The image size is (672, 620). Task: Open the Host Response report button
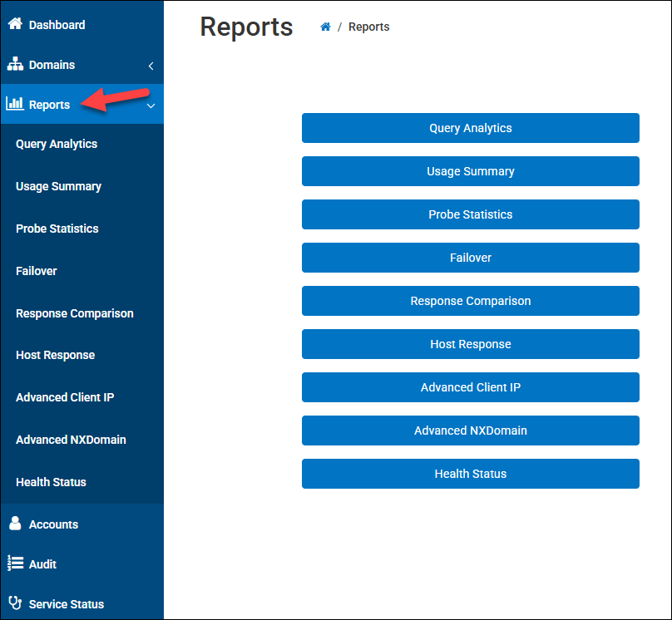tap(470, 344)
